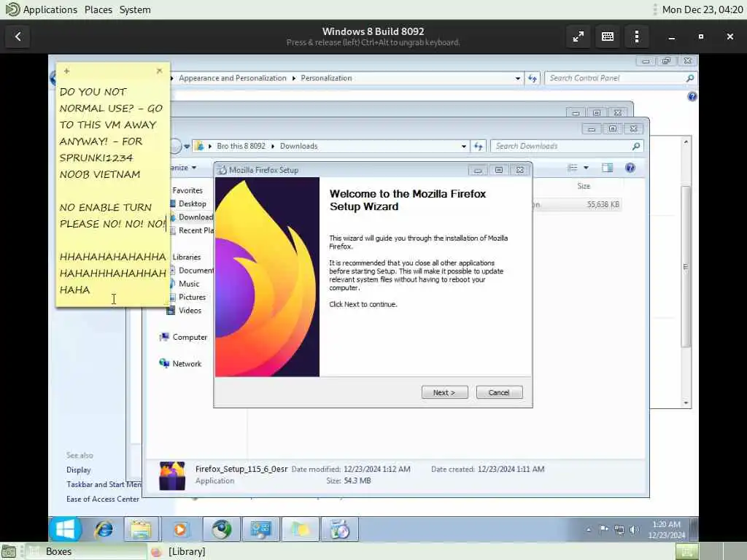Open Display link under See also
Screen dimensions: 747x560
[79, 470]
